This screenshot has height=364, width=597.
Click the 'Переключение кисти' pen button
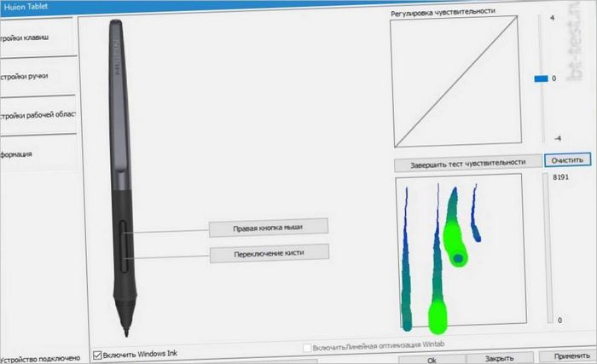pyautogui.click(x=270, y=253)
